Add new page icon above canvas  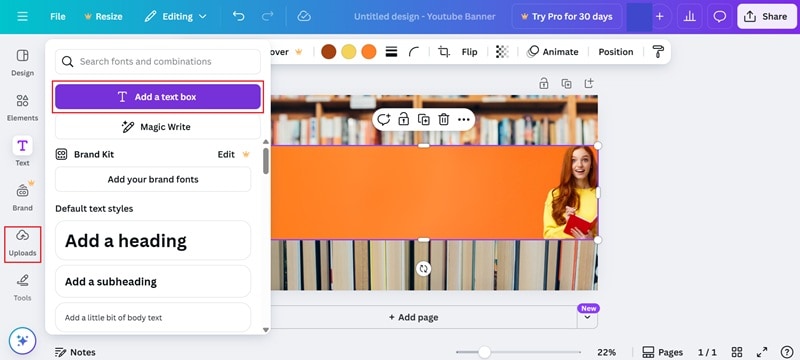(589, 83)
